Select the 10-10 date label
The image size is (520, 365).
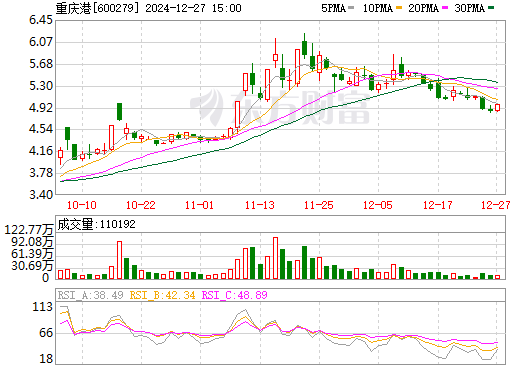82,205
